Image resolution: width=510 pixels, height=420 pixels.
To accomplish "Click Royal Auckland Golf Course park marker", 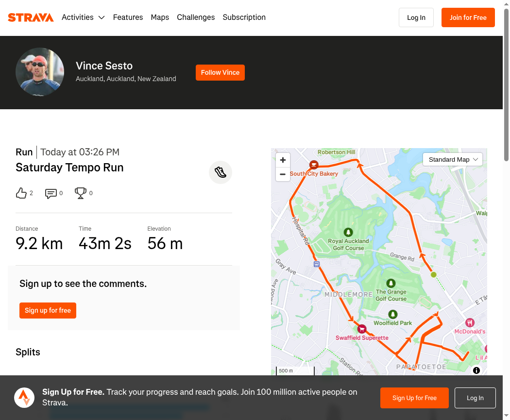I will tap(348, 233).
